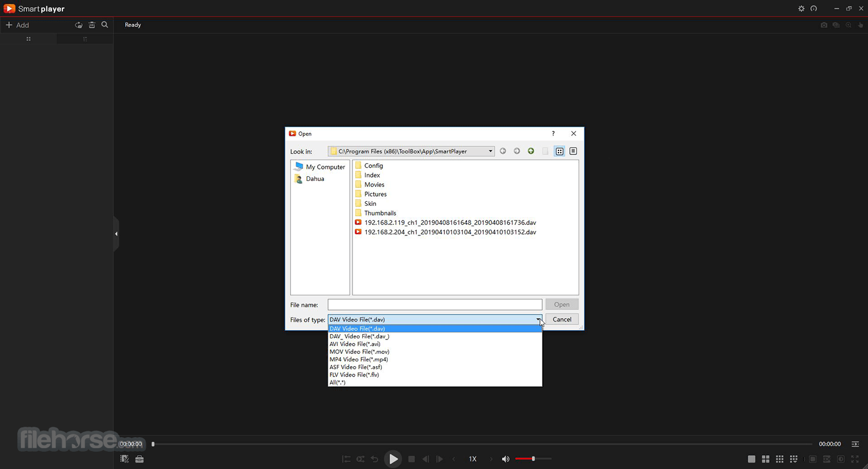Increase playback speed with right arrow

491,459
